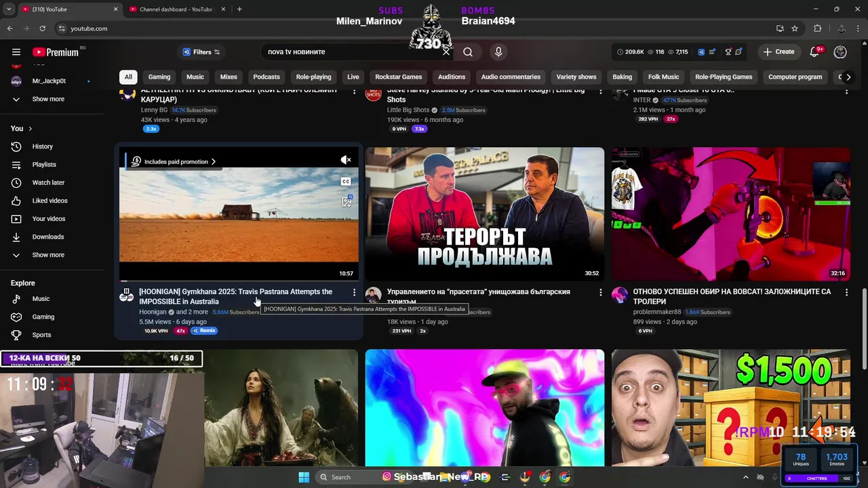
Task: Show hidden system tray icons
Action: pos(745,477)
